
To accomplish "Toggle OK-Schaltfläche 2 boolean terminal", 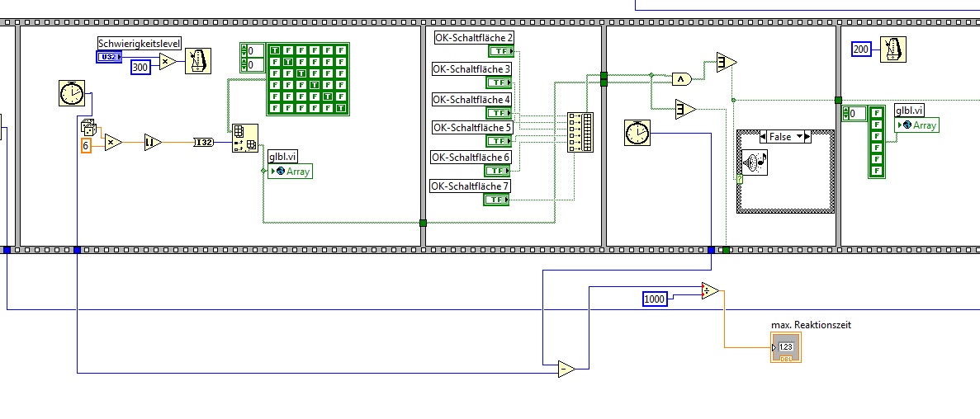I will pyautogui.click(x=500, y=51).
